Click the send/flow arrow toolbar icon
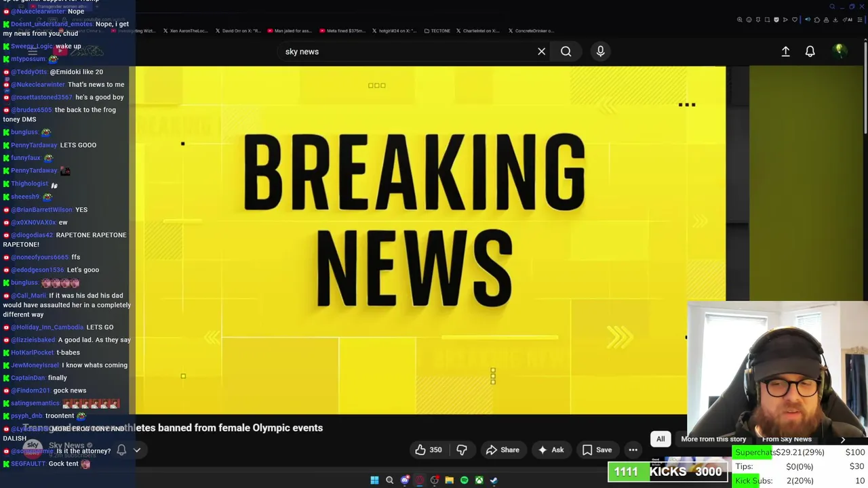The height and width of the screenshot is (488, 868). 785,20
